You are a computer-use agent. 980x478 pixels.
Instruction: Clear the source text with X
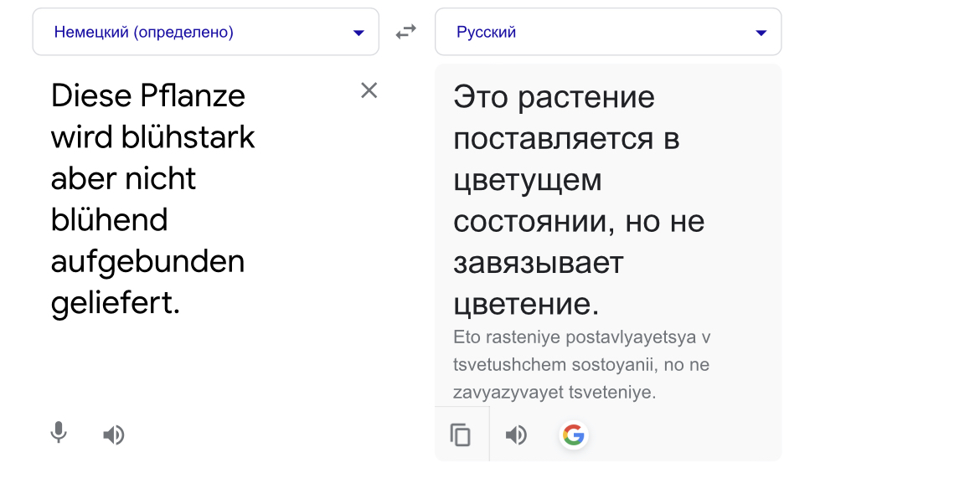pos(369,90)
